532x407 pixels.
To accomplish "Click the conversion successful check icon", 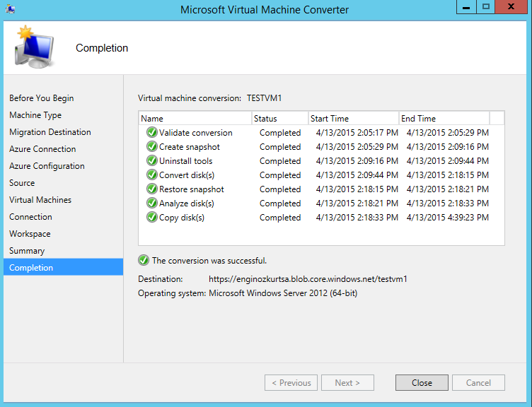I will tap(144, 260).
